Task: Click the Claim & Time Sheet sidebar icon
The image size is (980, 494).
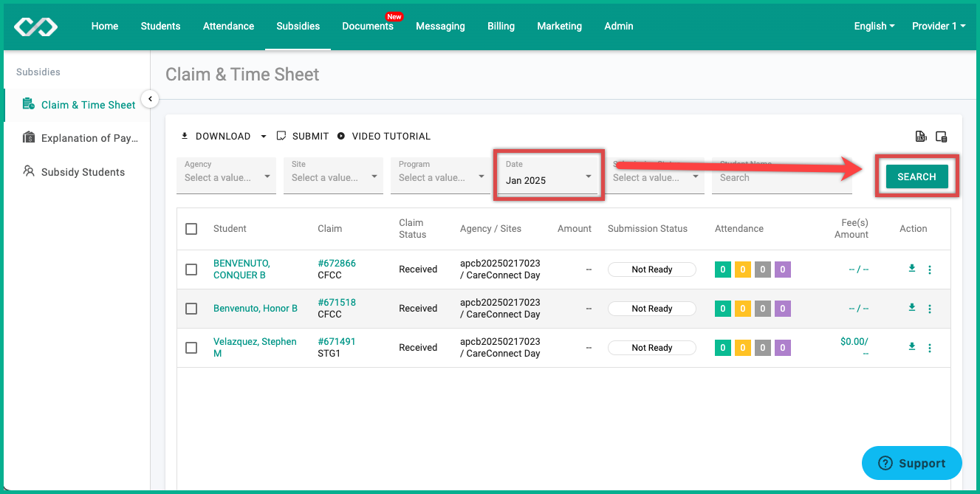Action: (28, 104)
